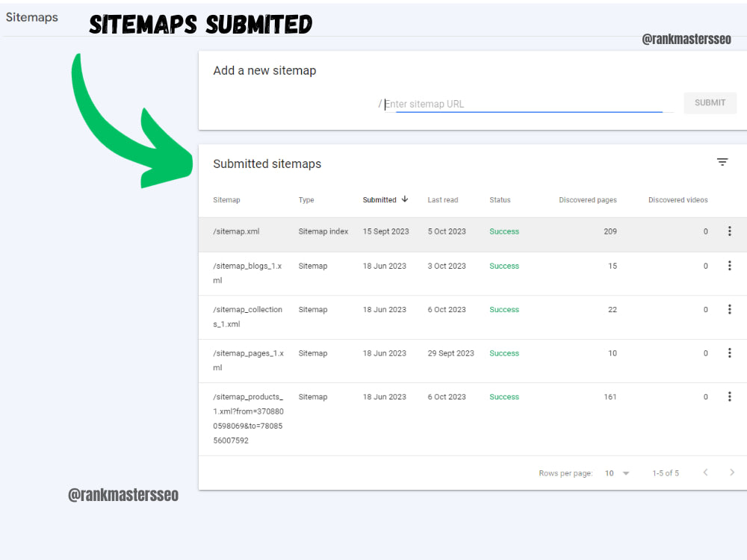Go to next page of sitemaps
Viewport: 747px width, 560px height.
pyautogui.click(x=732, y=473)
